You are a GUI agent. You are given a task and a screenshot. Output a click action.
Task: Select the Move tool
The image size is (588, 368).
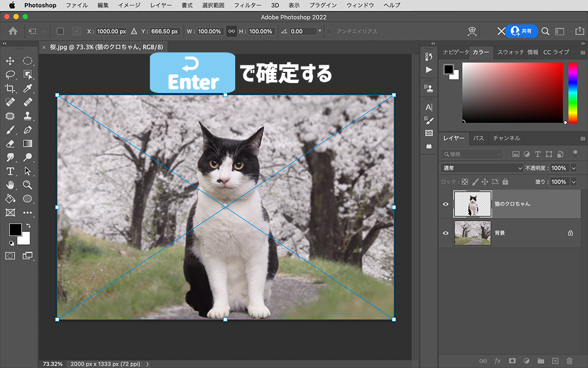coord(10,61)
